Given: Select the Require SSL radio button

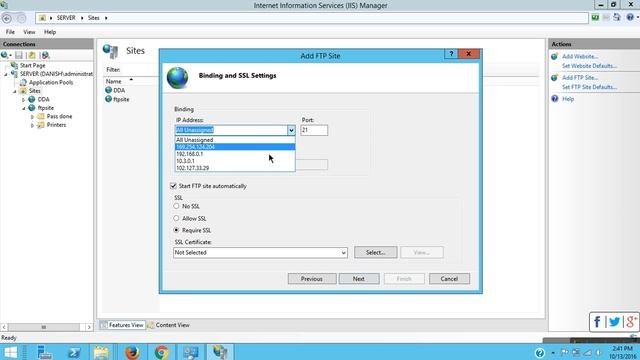Looking at the screenshot, I should pyautogui.click(x=176, y=230).
